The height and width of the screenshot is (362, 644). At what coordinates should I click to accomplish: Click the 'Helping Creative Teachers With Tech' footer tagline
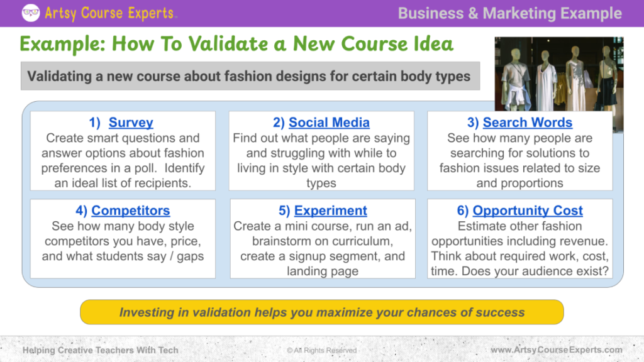pyautogui.click(x=100, y=350)
